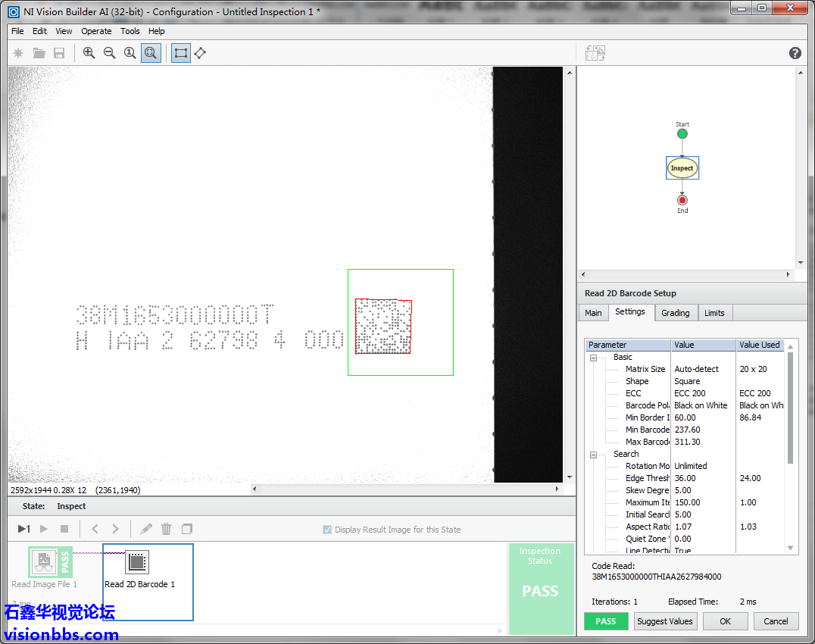Click the Zoom Out magnifier icon
Viewport: 815px width, 644px height.
click(110, 53)
